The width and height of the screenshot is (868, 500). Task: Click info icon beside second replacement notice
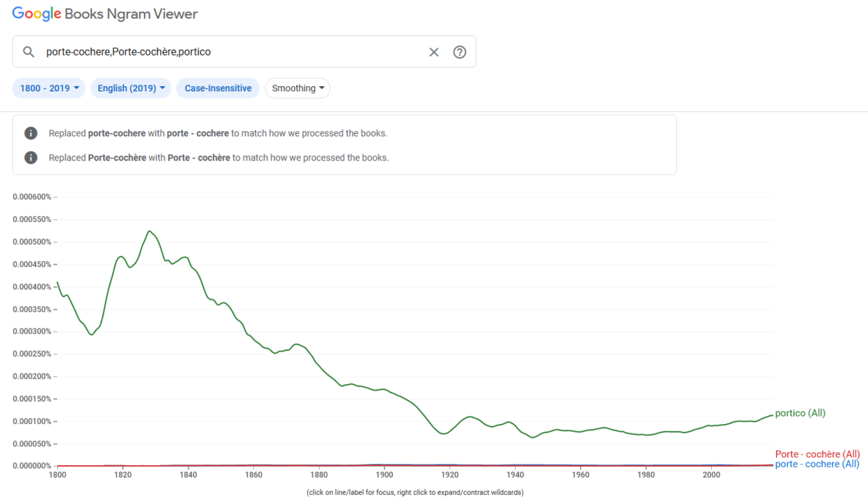(x=31, y=157)
